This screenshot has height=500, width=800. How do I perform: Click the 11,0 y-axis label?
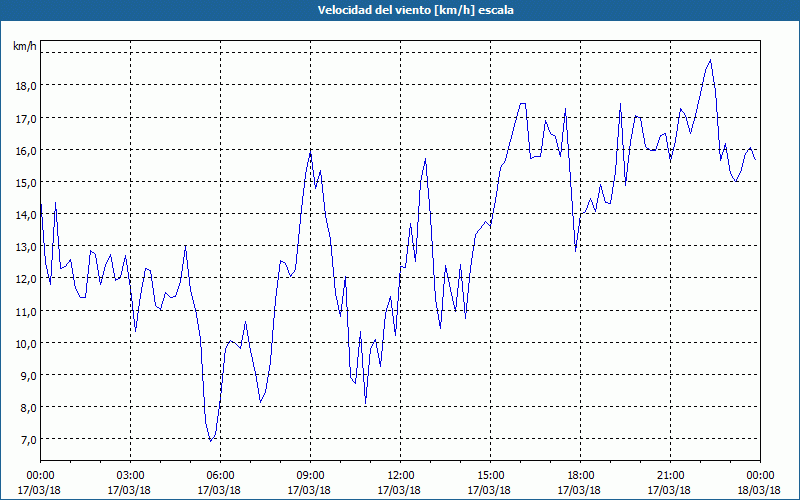[x=26, y=311]
